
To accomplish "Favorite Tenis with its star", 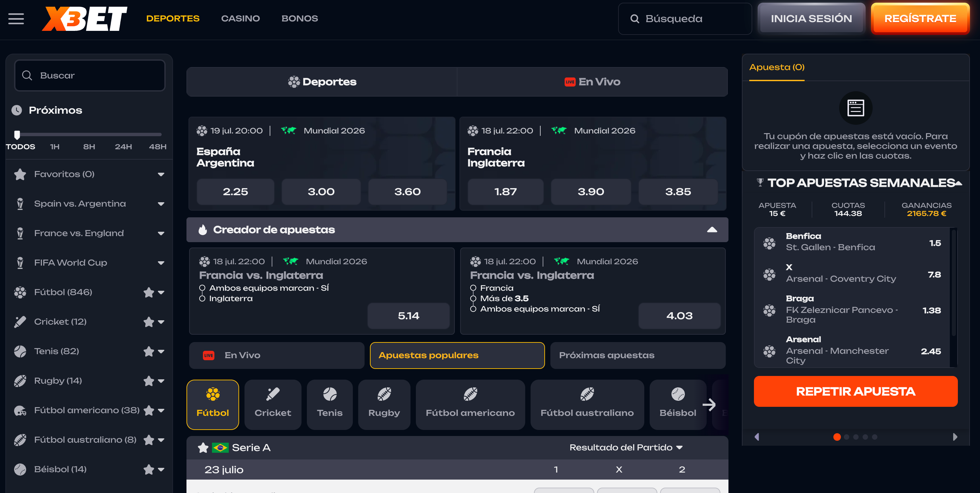I will [149, 351].
